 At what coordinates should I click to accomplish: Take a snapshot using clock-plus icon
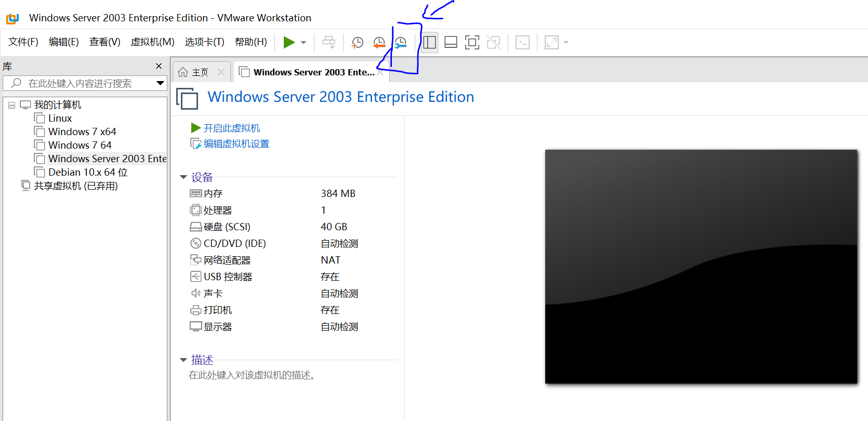pos(358,43)
